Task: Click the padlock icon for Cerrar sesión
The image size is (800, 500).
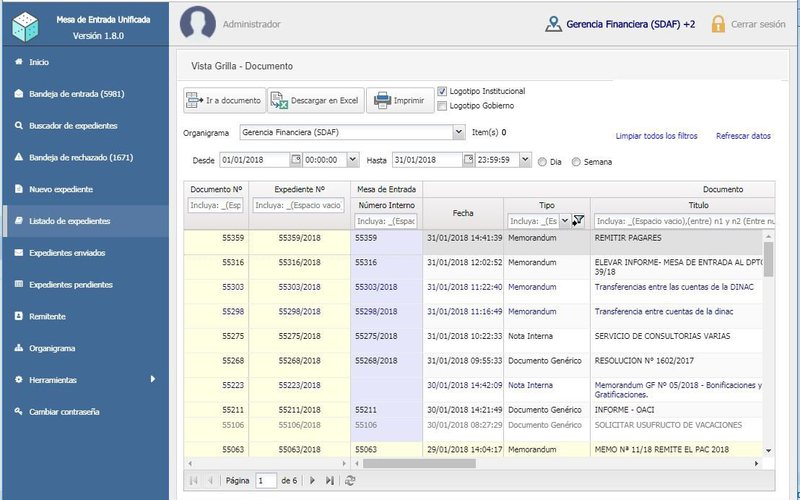Action: click(x=718, y=24)
